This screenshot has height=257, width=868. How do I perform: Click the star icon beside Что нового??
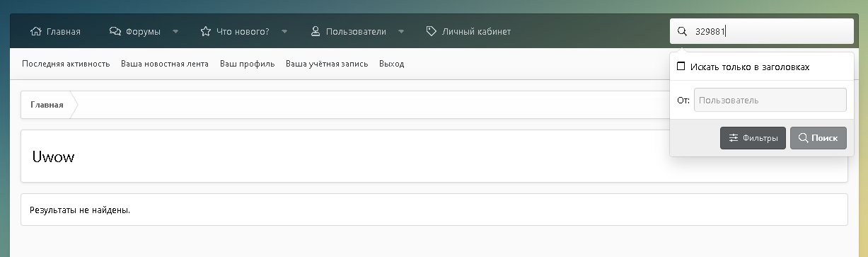click(206, 31)
